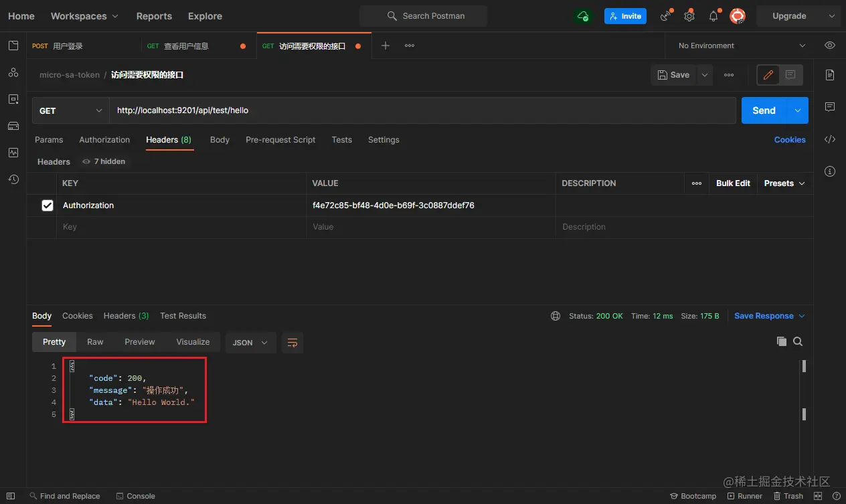Open Code snippet icon in right sidebar

(x=830, y=139)
